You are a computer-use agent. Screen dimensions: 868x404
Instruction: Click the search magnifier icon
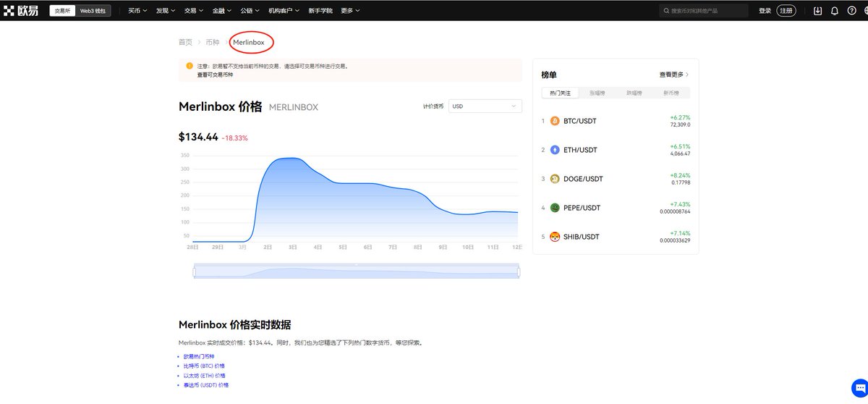click(x=665, y=11)
